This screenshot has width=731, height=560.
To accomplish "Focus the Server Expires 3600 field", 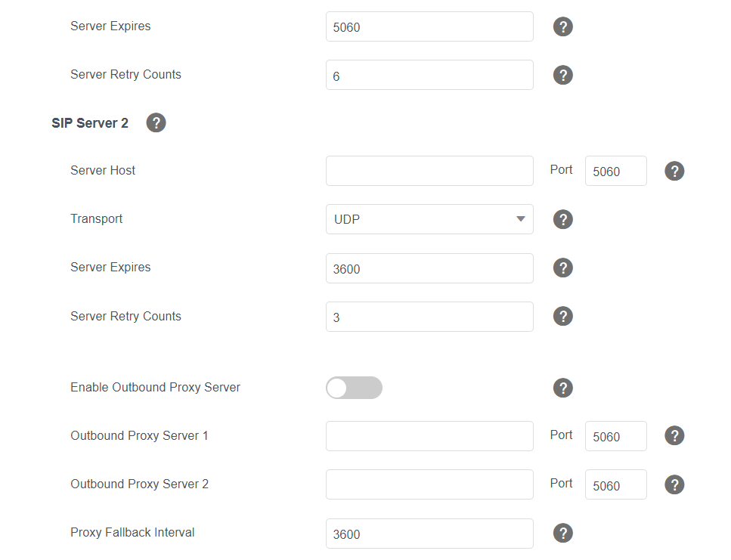I will tap(429, 268).
